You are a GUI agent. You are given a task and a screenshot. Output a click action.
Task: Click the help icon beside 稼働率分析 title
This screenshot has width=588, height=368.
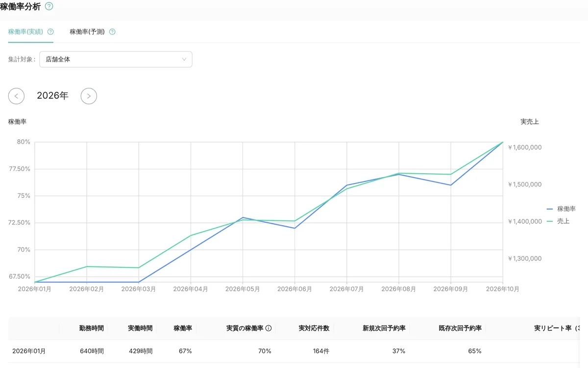(49, 6)
